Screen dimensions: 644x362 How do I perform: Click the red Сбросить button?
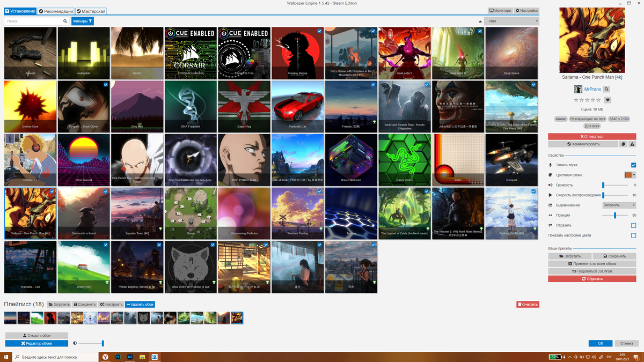click(x=592, y=279)
